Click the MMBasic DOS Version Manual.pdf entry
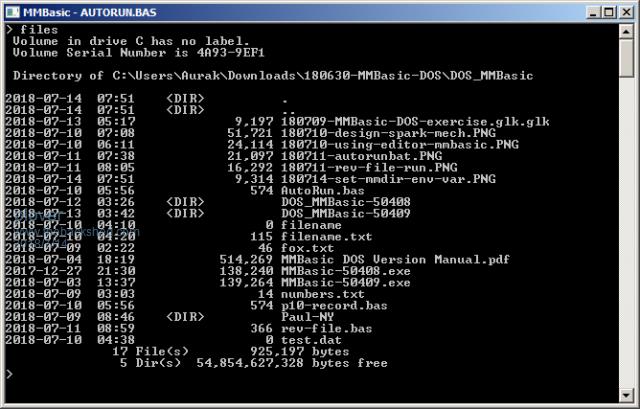The image size is (640, 409). (395, 260)
